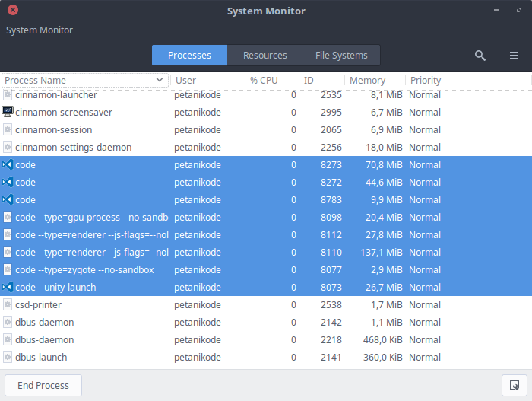Click process ID 8783 cell
This screenshot has width=532, height=401.
tap(331, 200)
